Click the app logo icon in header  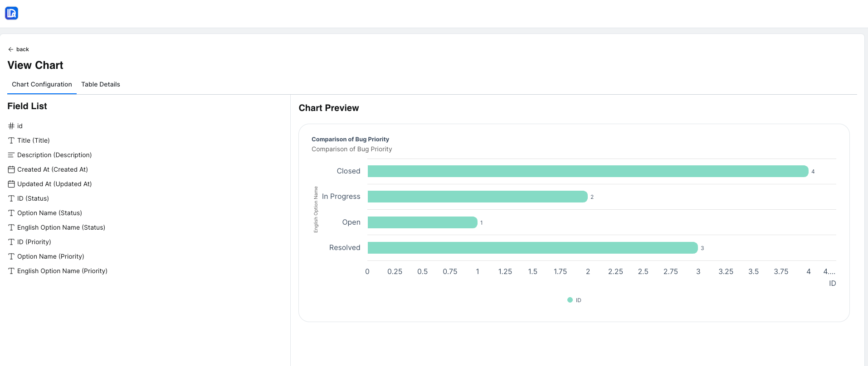11,13
